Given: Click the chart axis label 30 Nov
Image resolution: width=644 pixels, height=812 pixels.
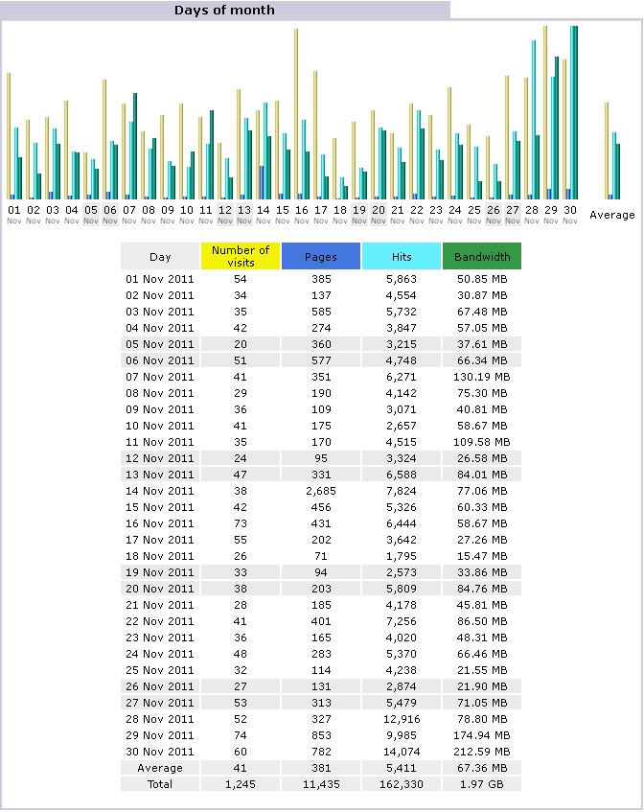Looking at the screenshot, I should tap(570, 215).
